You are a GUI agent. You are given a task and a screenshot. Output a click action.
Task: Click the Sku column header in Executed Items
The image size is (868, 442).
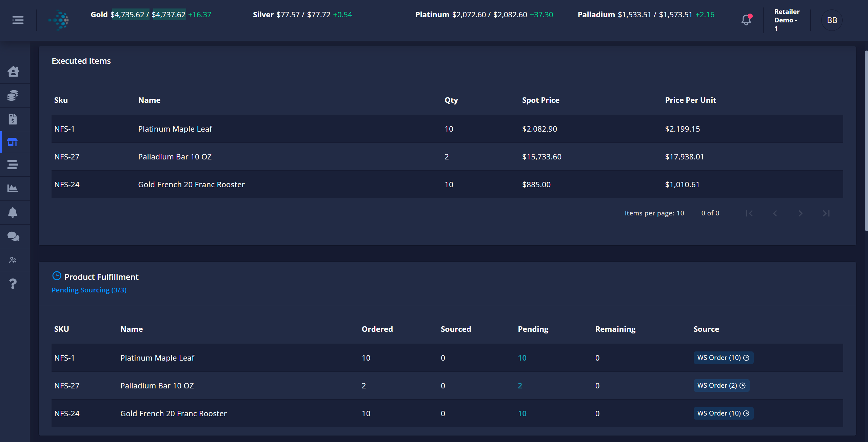tap(61, 100)
